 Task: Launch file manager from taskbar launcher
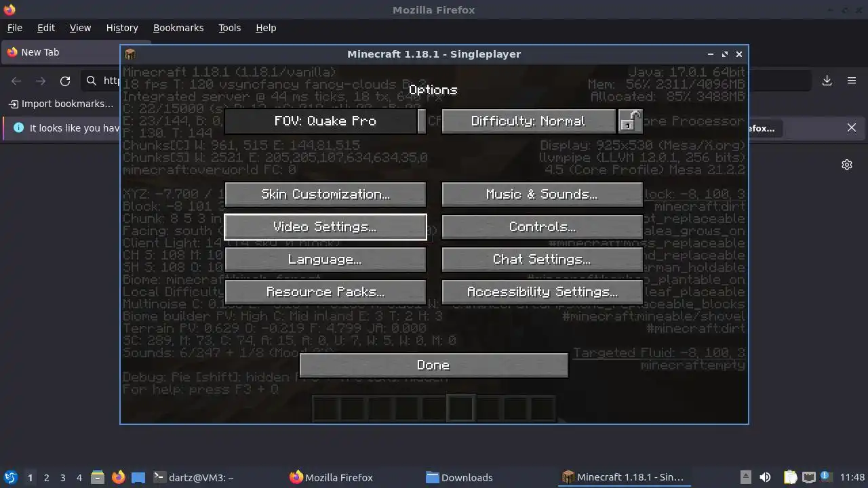tap(98, 477)
